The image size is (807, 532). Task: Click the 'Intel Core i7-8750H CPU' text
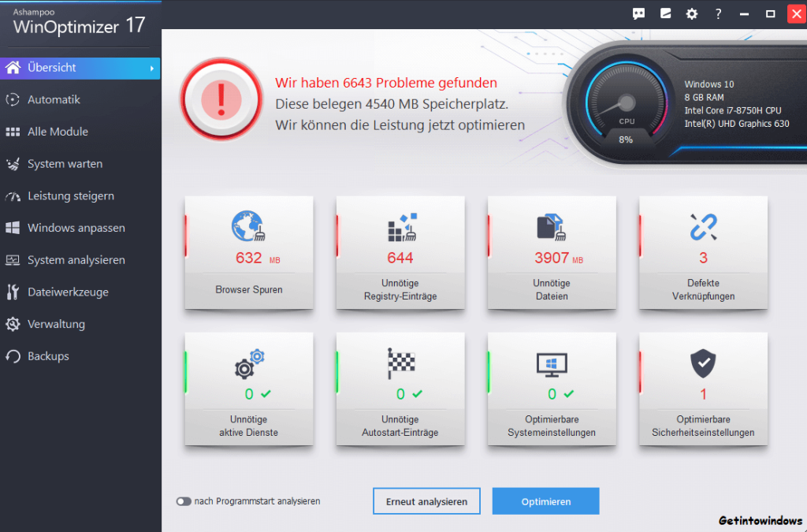pos(733,110)
